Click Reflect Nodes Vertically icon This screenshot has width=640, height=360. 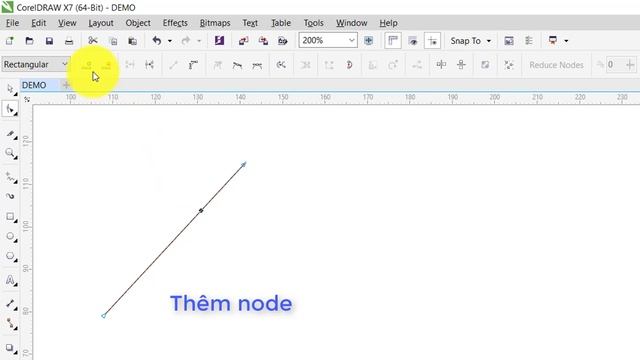click(461, 65)
